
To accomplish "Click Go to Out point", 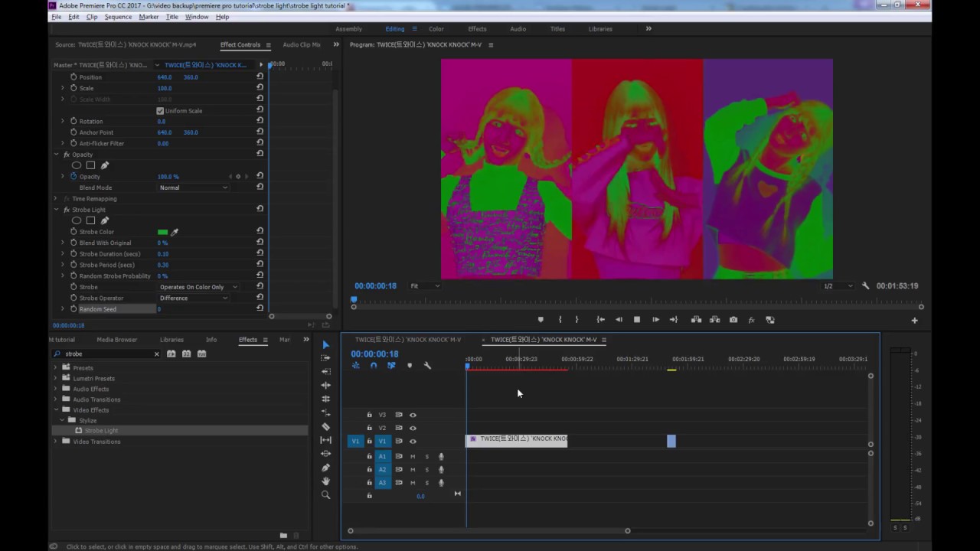I will (x=674, y=320).
